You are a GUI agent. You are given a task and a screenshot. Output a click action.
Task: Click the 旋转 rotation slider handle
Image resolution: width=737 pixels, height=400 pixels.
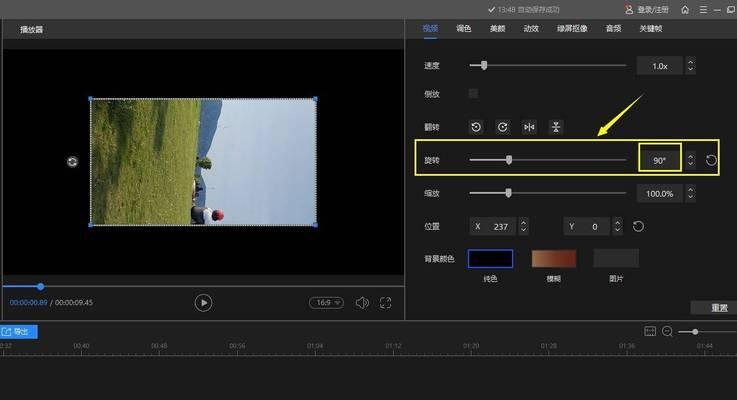tap(509, 160)
